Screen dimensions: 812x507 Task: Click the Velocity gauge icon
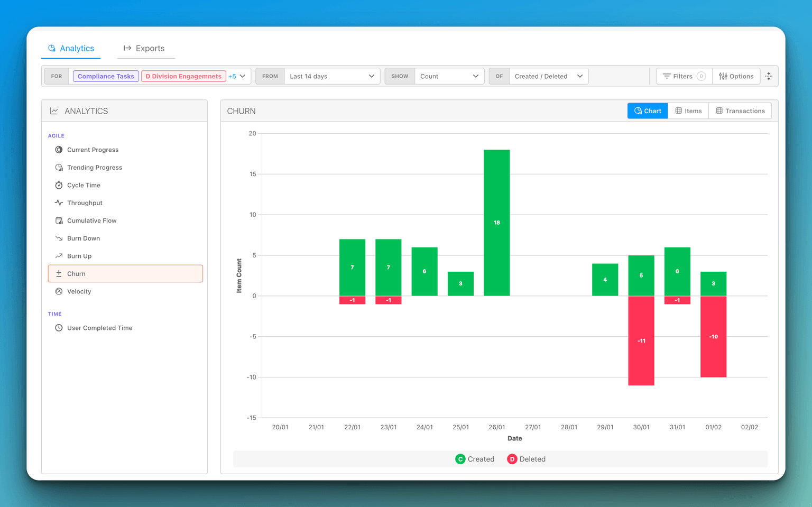pos(59,291)
